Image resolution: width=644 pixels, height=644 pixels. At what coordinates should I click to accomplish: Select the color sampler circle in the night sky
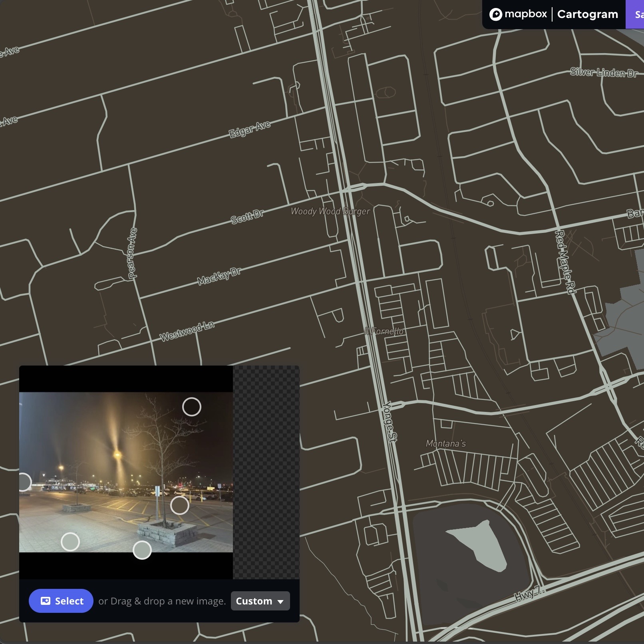coord(191,406)
